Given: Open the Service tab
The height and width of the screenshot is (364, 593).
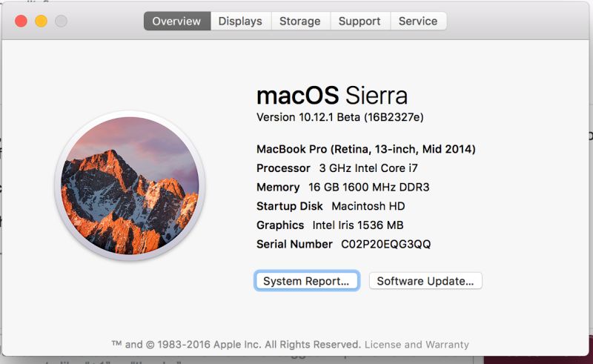Looking at the screenshot, I should 418,21.
